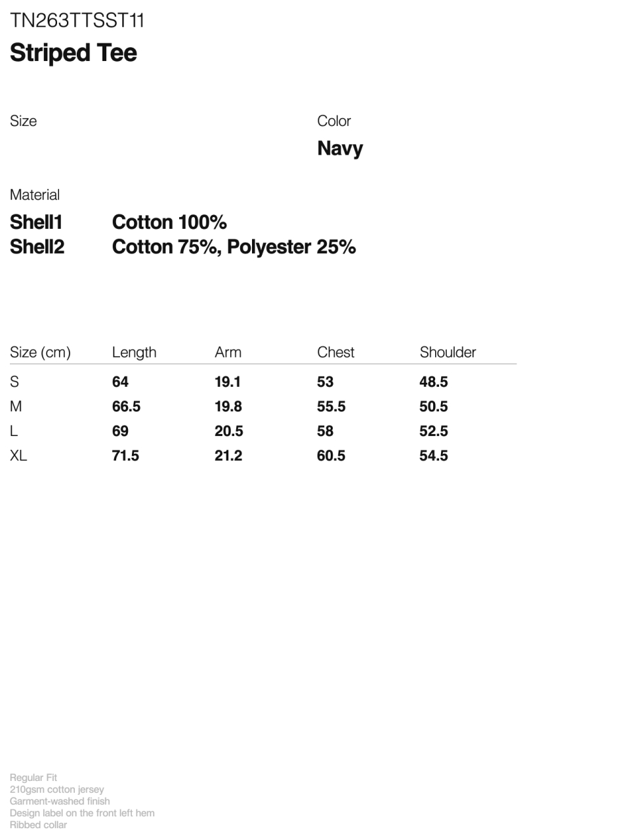630x840 pixels.
Task: Click the Length column header
Action: [x=135, y=353]
